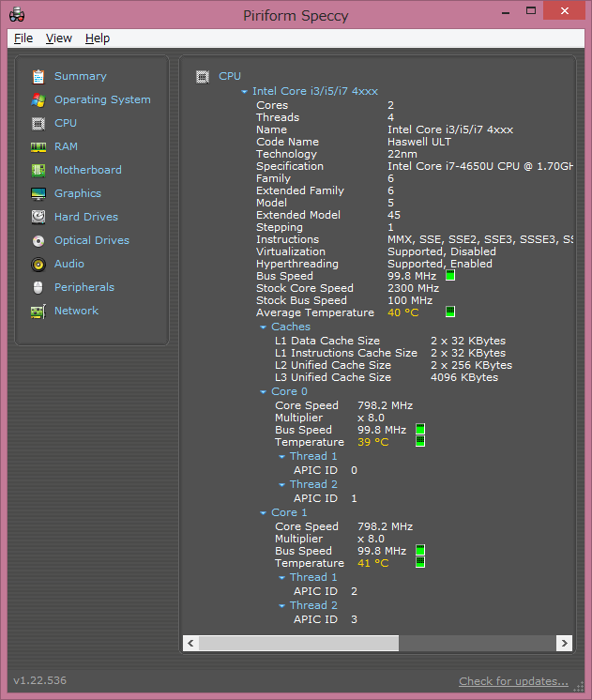This screenshot has width=592, height=700.
Task: Select the L3 Unified Cache Size row
Action: [x=387, y=377]
